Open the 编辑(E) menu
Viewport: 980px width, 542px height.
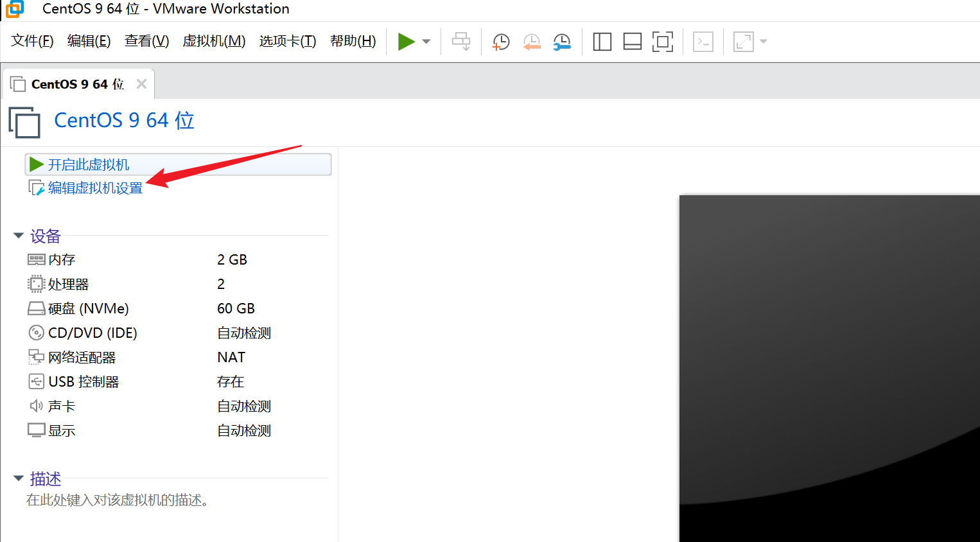tap(89, 41)
